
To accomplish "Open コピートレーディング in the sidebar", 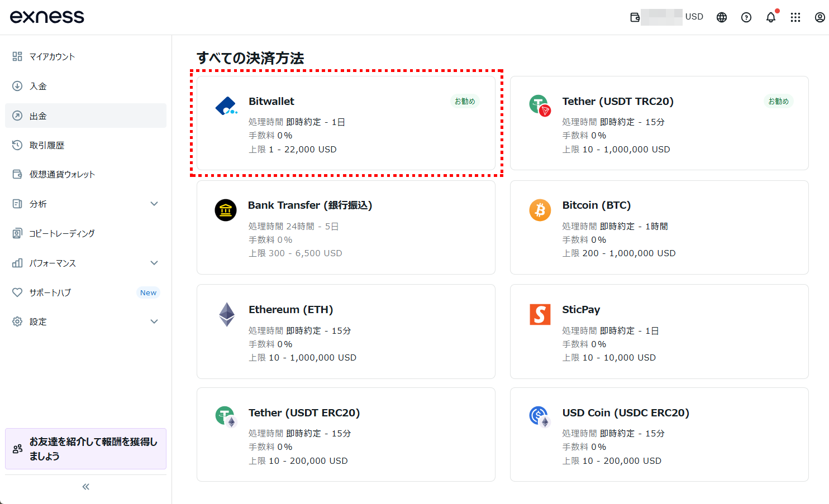I will coord(85,233).
